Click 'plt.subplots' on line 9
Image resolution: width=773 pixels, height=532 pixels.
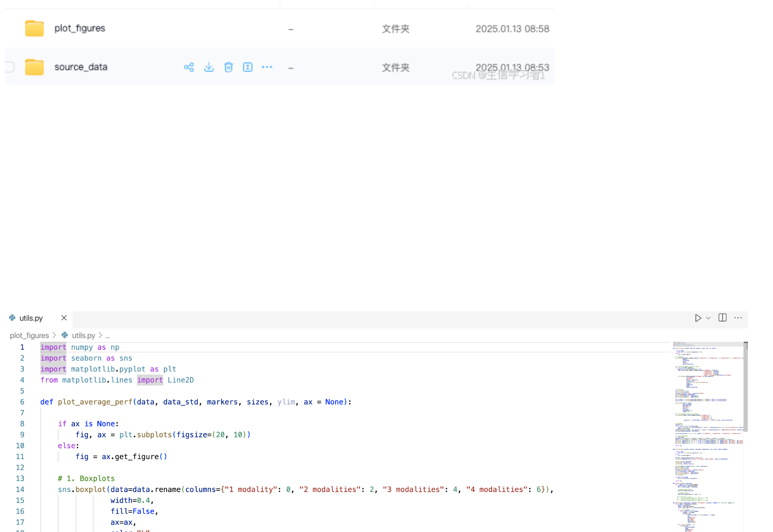(x=145, y=435)
